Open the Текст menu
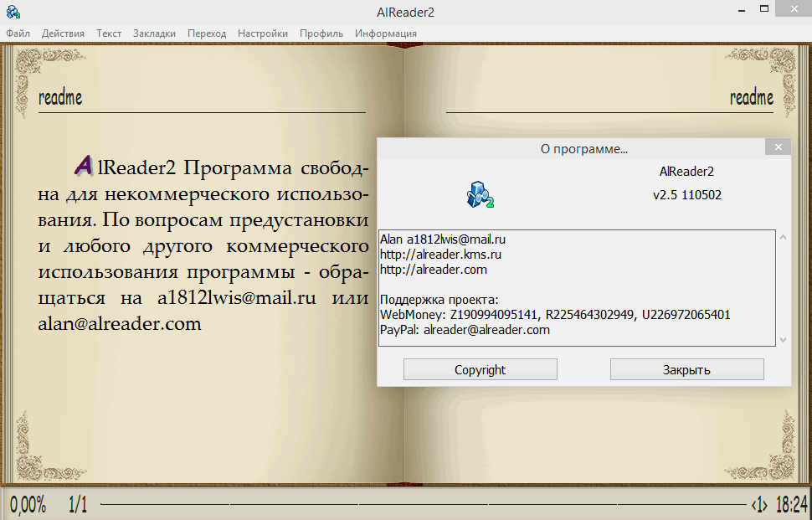The image size is (812, 520). 109,33
